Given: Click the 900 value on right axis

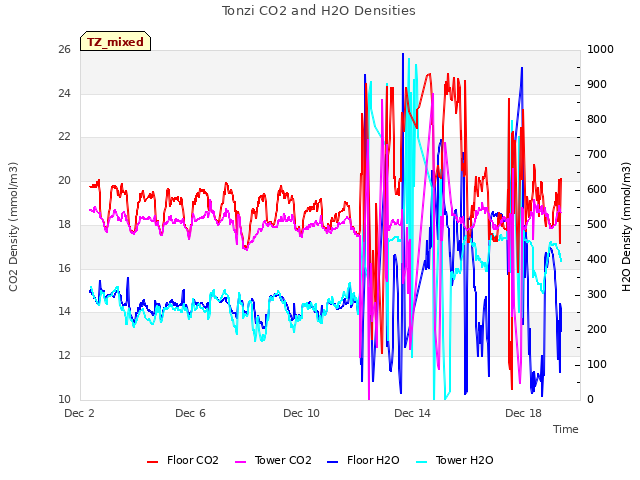Looking at the screenshot, I should (597, 84).
